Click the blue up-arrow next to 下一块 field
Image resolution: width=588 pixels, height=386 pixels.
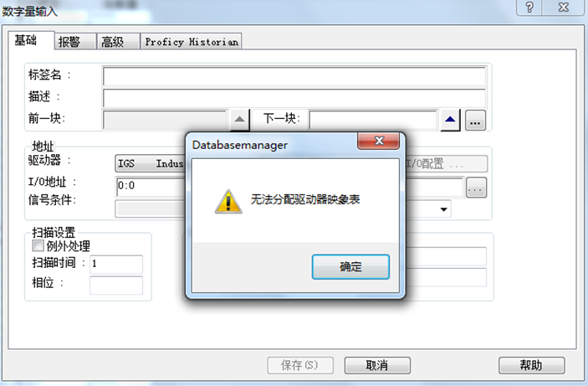(x=450, y=121)
